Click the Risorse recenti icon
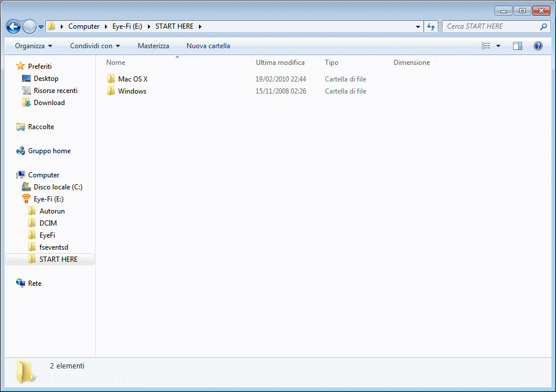 click(26, 91)
